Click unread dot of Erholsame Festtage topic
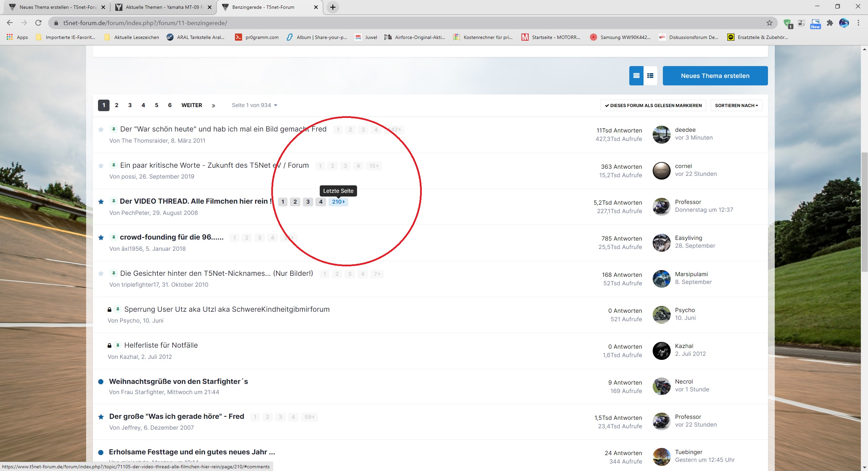This screenshot has width=868, height=471. [x=101, y=452]
